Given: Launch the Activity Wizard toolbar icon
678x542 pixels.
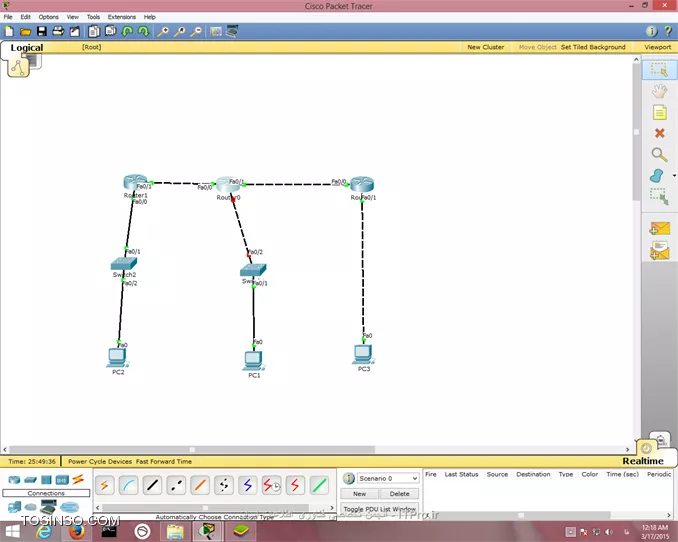Looking at the screenshot, I should (x=74, y=31).
